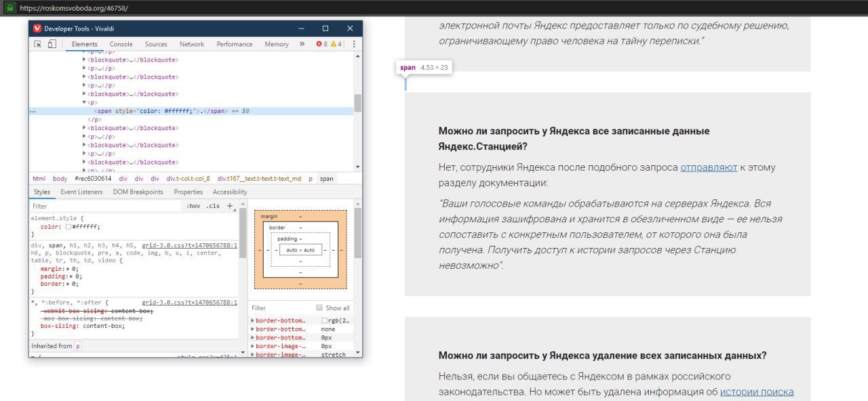The width and height of the screenshot is (868, 401).
Task: Click the margin region of box model
Action: (300, 215)
